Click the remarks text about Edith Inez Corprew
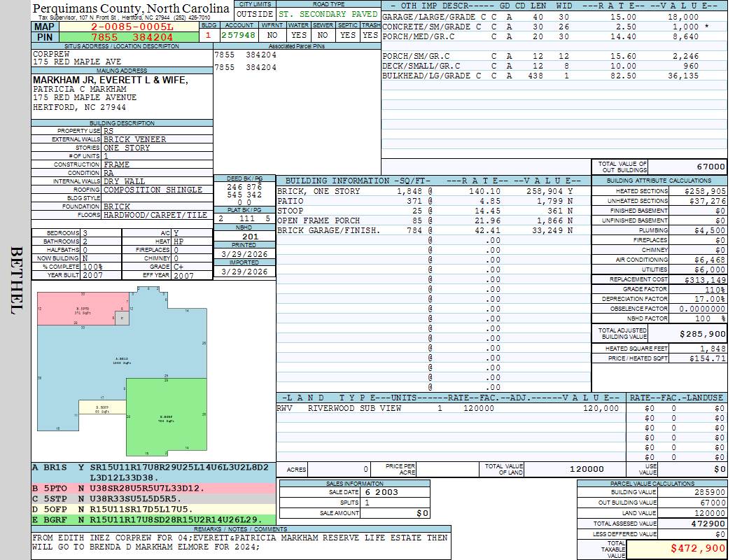Screen dimensions: 735x560 240,542
